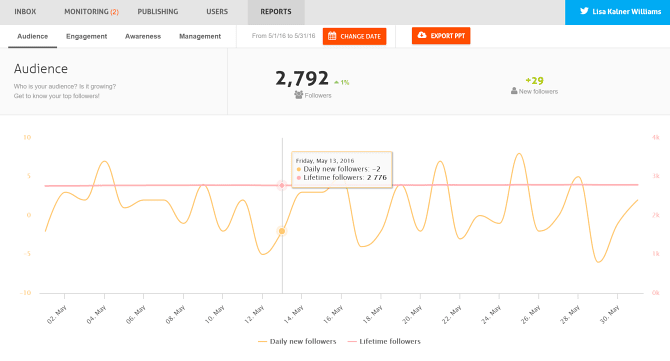Click the 20. May axis label
The image size is (670, 361).
413,314
